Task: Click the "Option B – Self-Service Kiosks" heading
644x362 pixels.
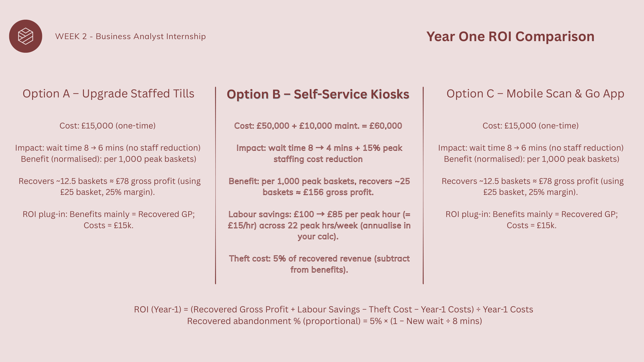Action: coord(318,95)
